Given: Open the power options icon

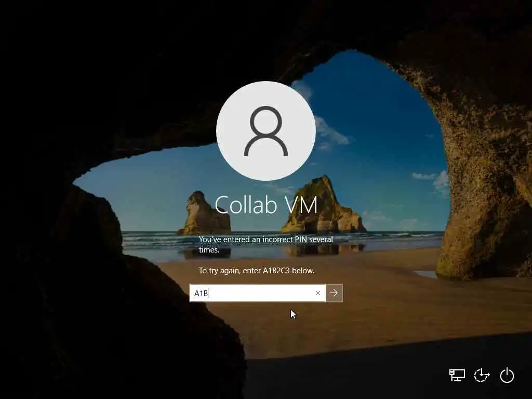Looking at the screenshot, I should tap(507, 375).
